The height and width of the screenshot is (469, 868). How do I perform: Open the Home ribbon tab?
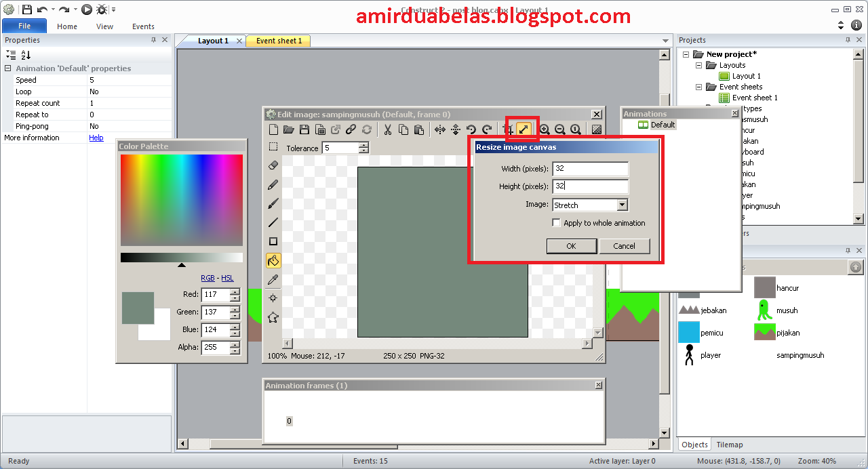point(66,26)
